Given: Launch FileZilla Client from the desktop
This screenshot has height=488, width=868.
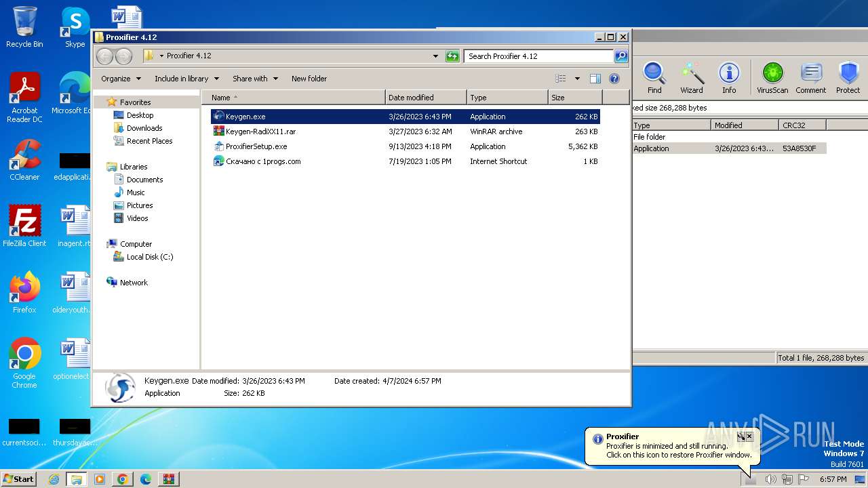Looking at the screenshot, I should 24,226.
